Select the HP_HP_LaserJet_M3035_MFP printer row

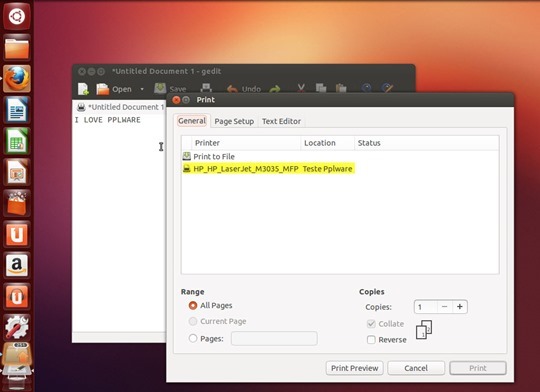click(x=340, y=169)
